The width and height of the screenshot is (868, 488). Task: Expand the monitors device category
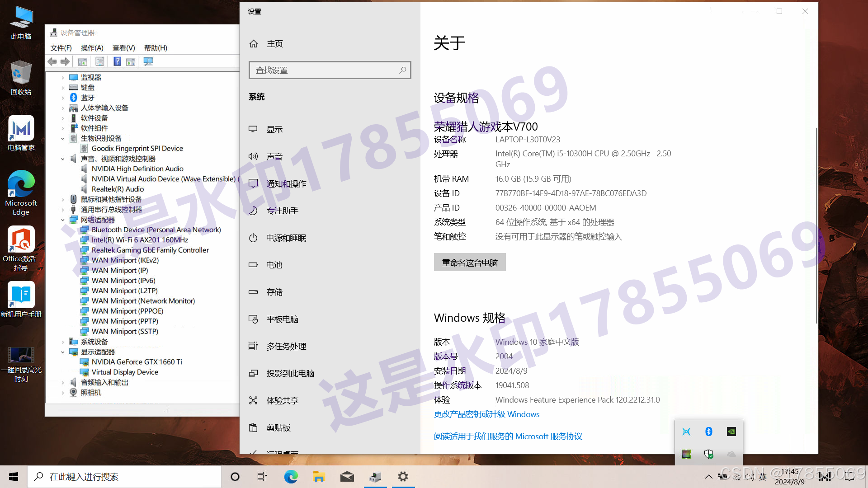pos(63,78)
